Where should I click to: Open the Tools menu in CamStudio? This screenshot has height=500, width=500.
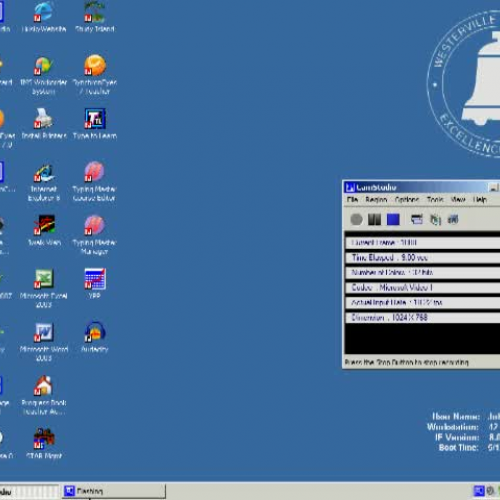pos(435,200)
